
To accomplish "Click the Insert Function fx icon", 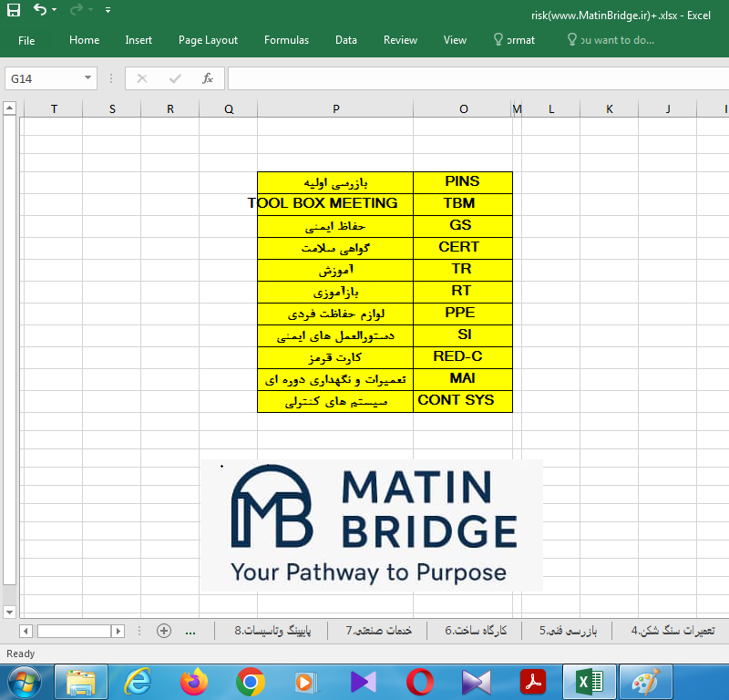I will 208,78.
